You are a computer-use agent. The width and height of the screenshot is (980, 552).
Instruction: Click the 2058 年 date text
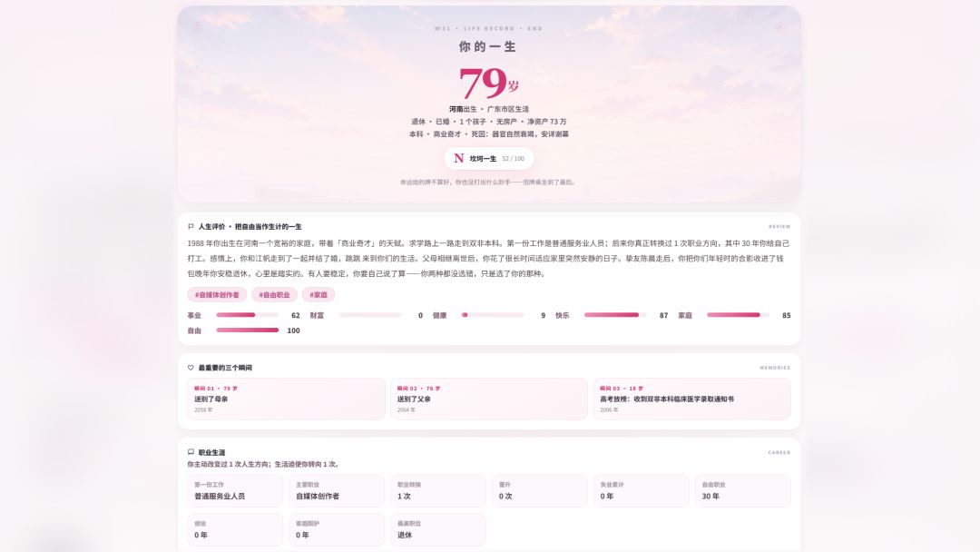[x=203, y=410]
